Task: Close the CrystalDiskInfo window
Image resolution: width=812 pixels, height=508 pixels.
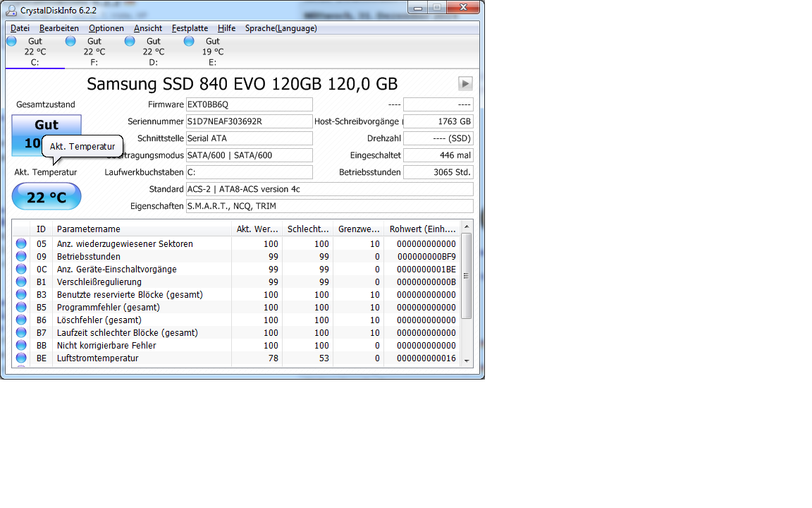Action: (x=463, y=7)
